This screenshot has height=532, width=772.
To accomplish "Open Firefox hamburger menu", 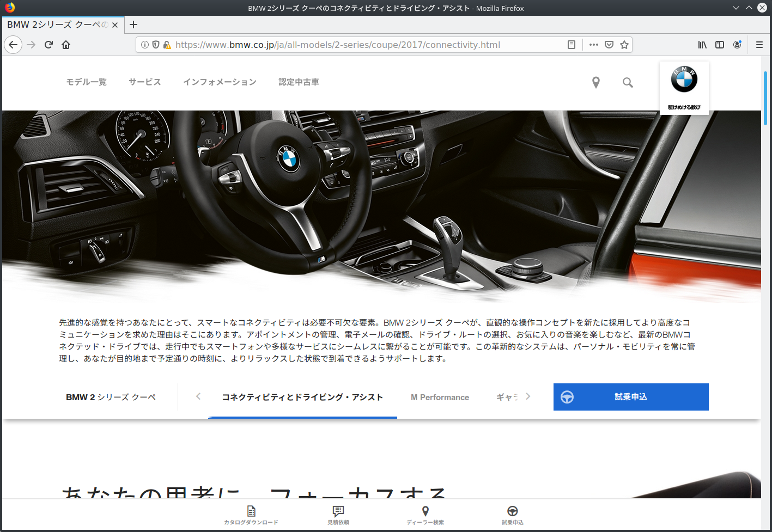I will point(759,45).
